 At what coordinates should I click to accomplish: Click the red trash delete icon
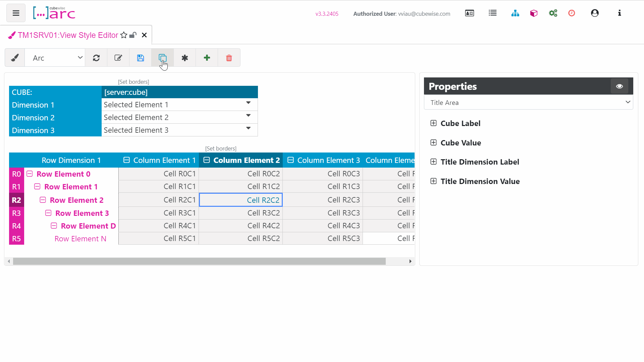tap(229, 58)
